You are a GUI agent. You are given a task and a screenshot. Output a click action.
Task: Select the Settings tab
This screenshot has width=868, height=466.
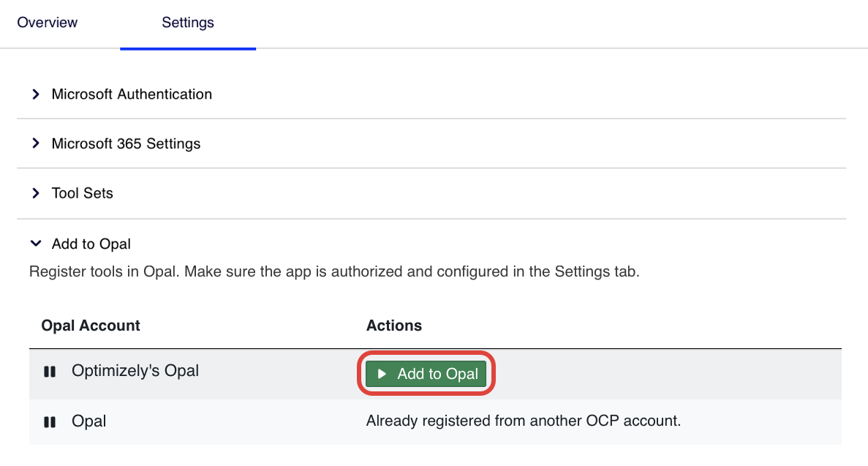188,23
